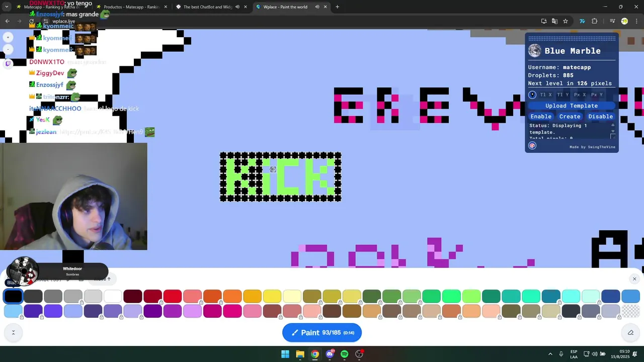The width and height of the screenshot is (644, 362).
Task: Click the eraser tool icon
Action: click(x=630, y=332)
